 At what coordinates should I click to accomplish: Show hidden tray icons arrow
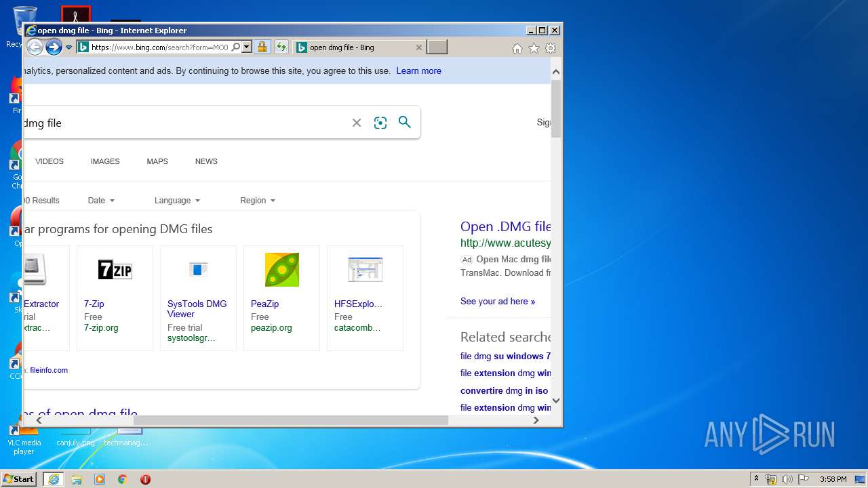click(756, 479)
